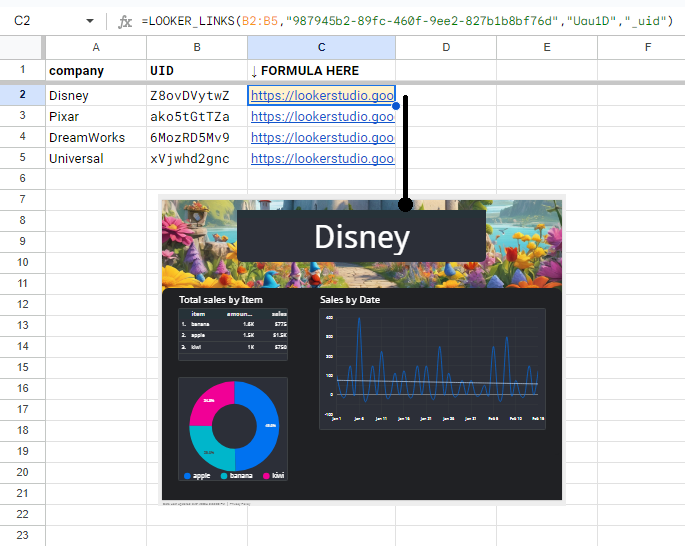This screenshot has width=685, height=546.
Task: Click the 'Total sales by Item' table in the dashboard
Action: [233, 335]
